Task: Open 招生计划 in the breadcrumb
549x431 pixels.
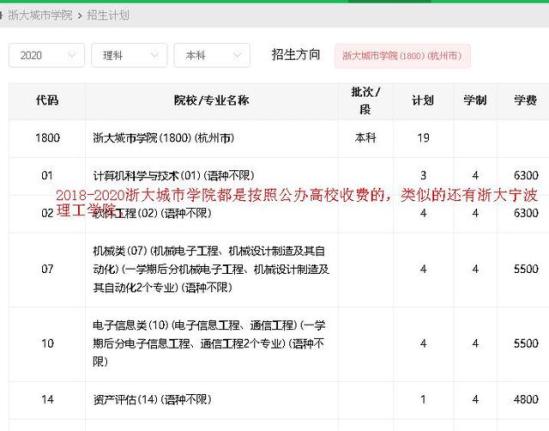Action: (108, 15)
